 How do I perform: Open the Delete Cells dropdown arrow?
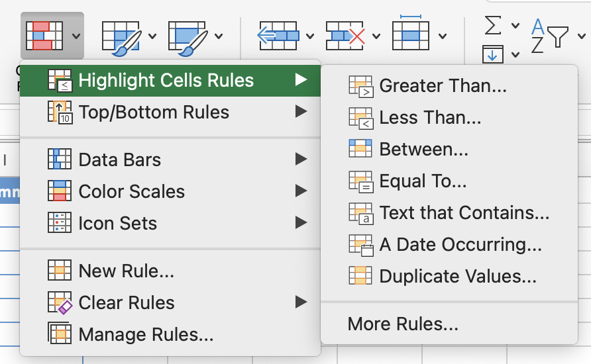coord(376,36)
